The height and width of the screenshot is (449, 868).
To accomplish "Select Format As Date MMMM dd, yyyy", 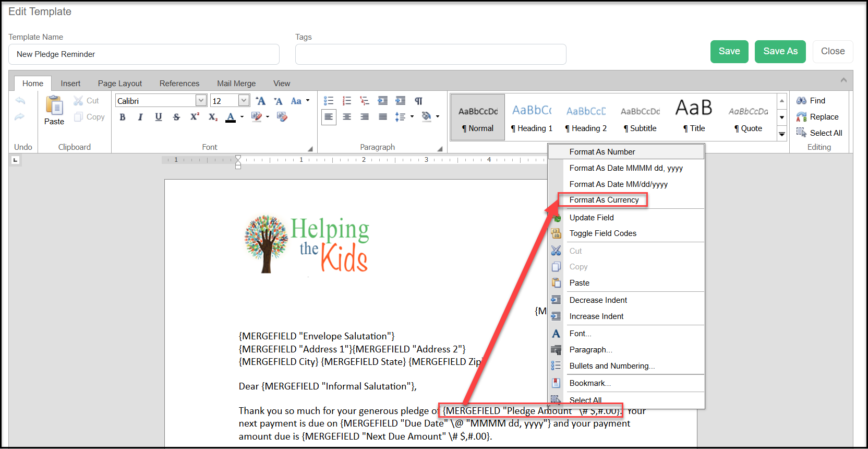I will [x=626, y=168].
